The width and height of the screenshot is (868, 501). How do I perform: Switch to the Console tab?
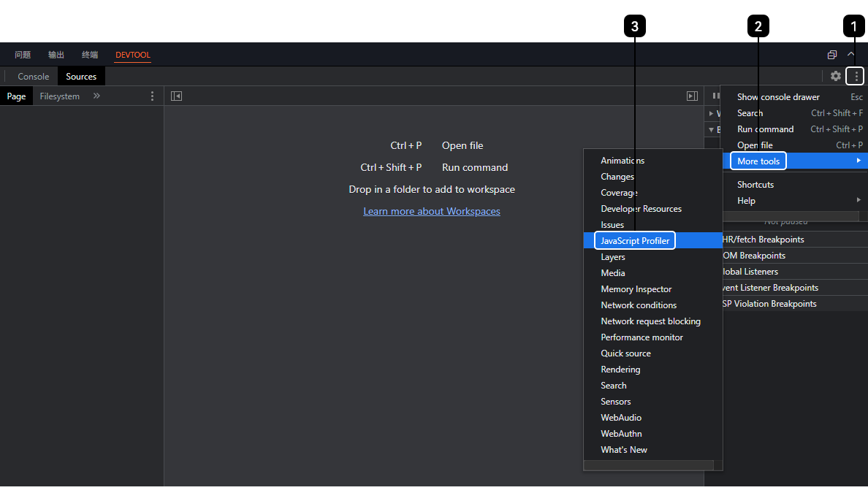point(33,77)
